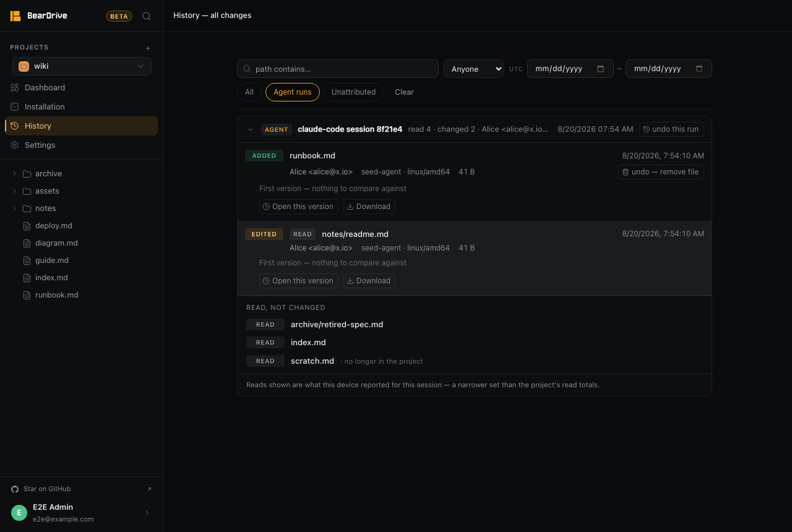This screenshot has width=792, height=532.
Task: Click the runbook.md title in ADDED entry
Action: (x=312, y=156)
